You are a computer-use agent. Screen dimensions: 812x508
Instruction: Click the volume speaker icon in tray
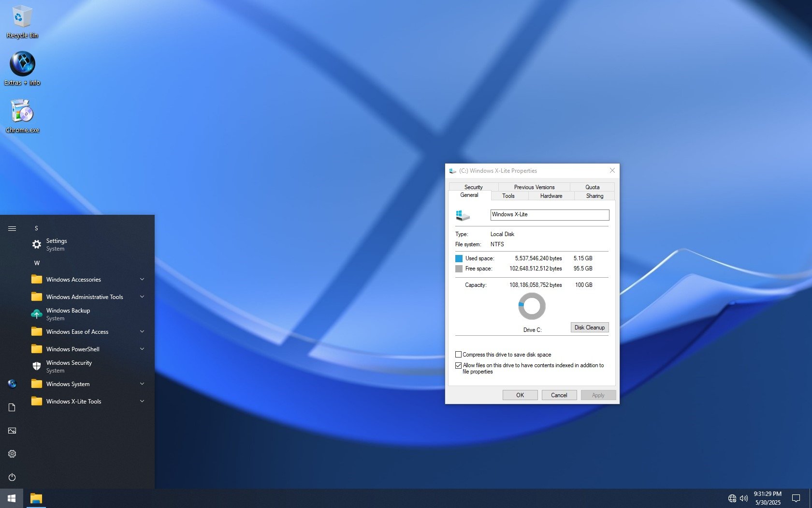[x=744, y=498]
